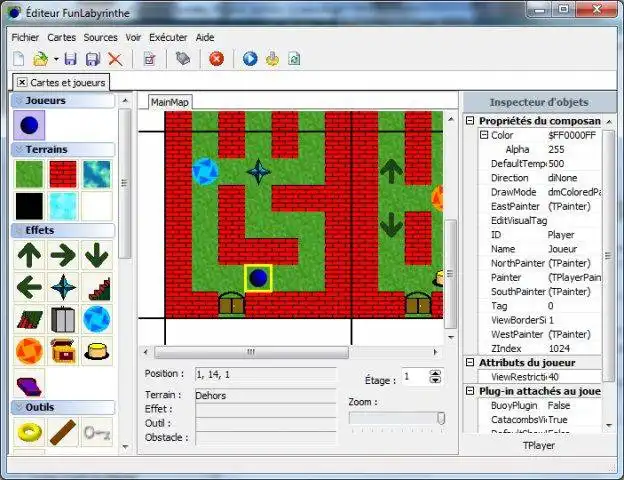
Task: Click the checklist properties toolbar icon
Action: point(150,59)
